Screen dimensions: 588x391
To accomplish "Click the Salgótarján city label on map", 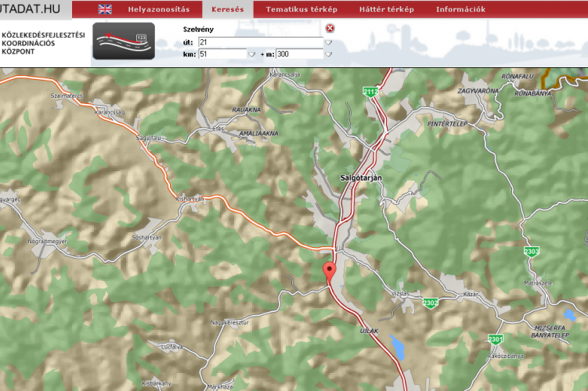I will [362, 178].
